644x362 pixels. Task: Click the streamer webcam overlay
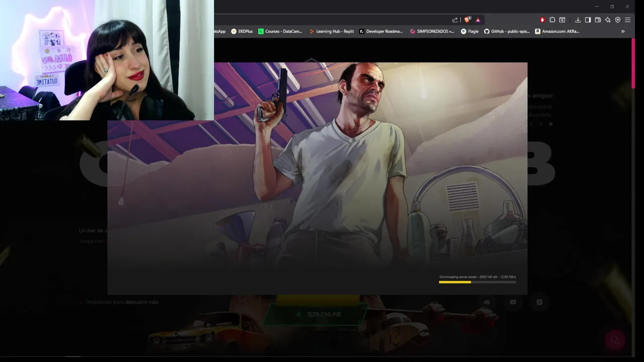click(107, 60)
